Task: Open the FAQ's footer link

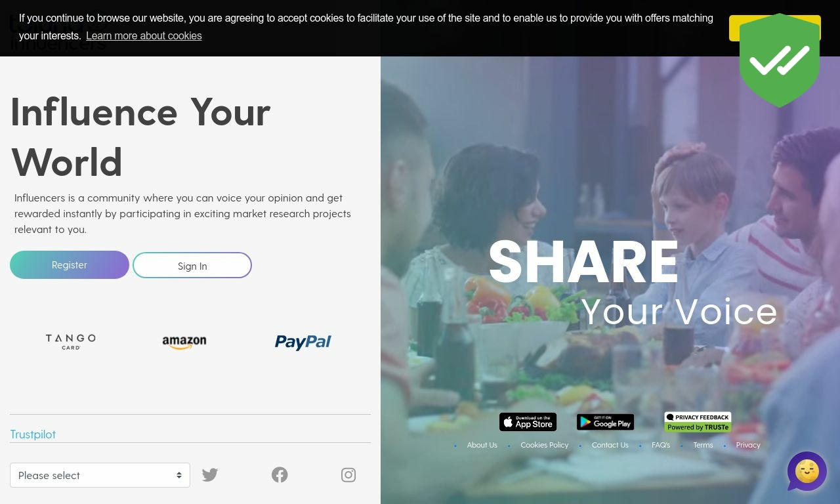Action: coord(661,445)
